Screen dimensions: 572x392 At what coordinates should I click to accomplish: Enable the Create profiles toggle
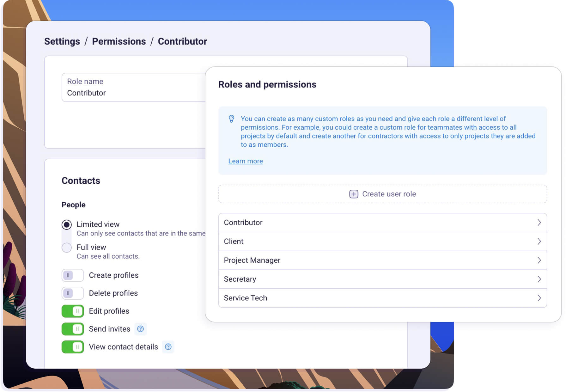(72, 275)
